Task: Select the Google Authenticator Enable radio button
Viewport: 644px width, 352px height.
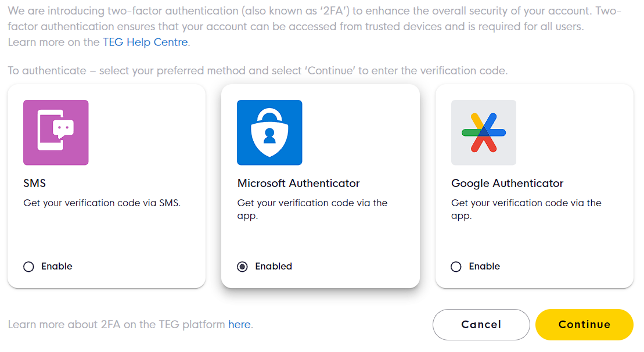Action: coord(456,267)
